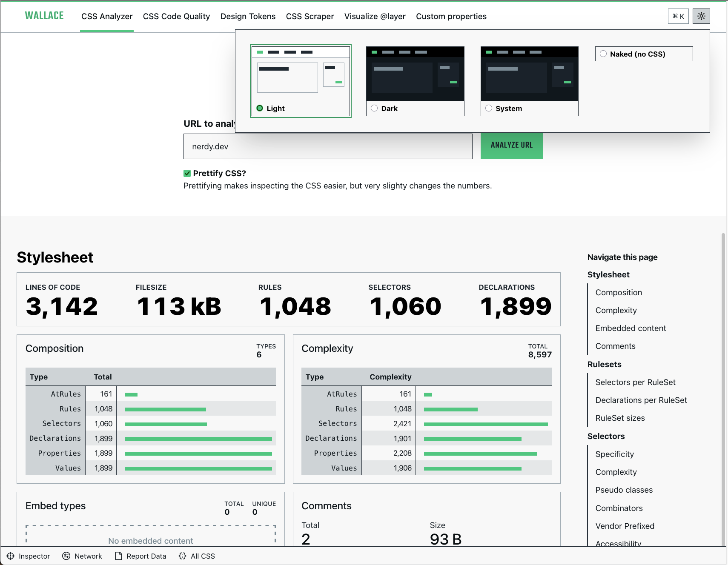
Task: Open the command palette ⌘K button
Action: tap(678, 16)
